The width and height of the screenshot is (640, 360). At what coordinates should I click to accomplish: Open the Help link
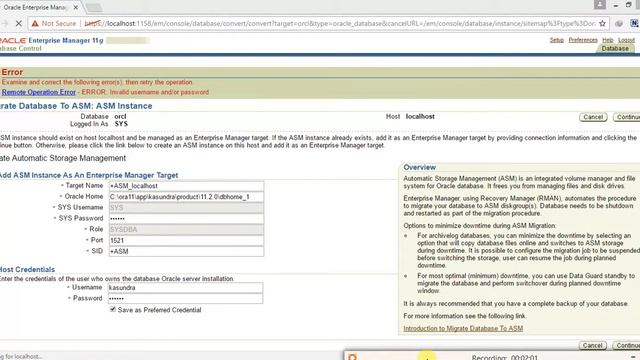(x=608, y=40)
